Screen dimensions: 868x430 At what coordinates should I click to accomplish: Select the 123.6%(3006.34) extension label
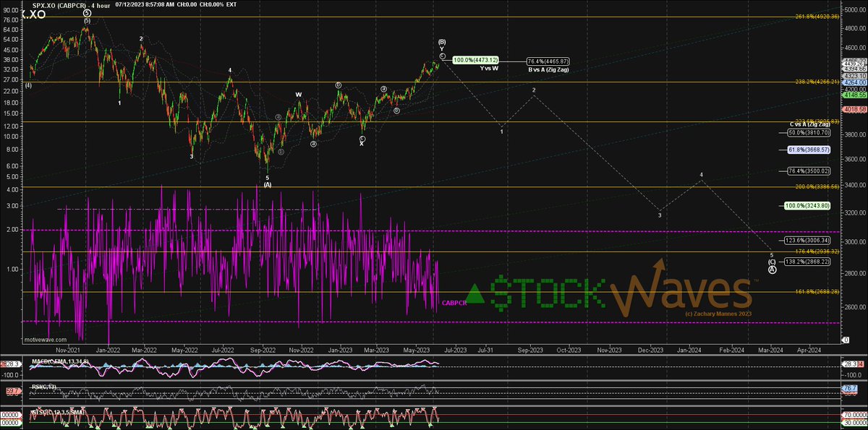pyautogui.click(x=807, y=240)
